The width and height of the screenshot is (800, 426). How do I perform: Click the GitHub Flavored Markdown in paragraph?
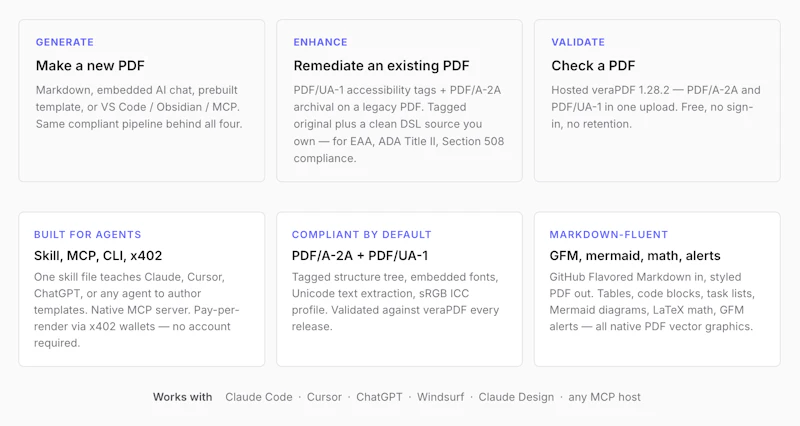(652, 302)
